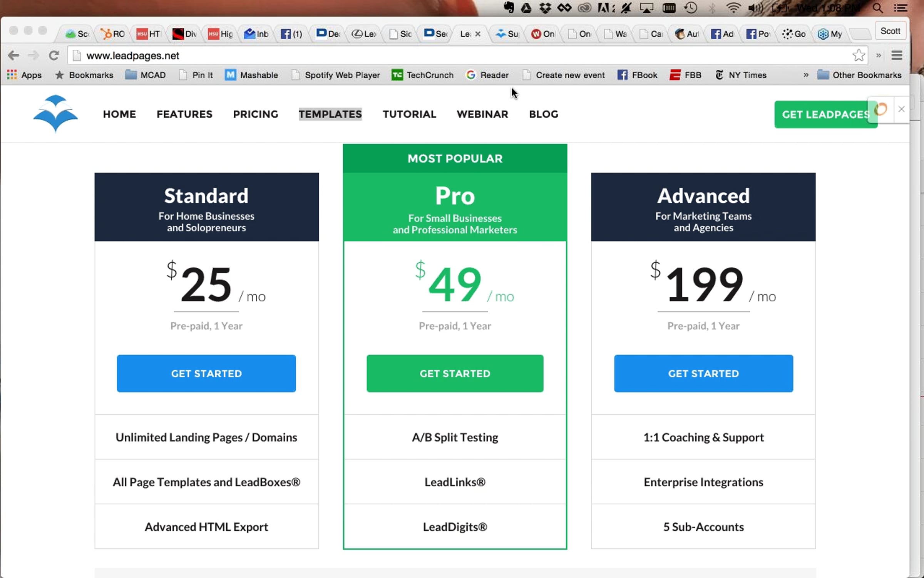Open the PRICING navigation menu item

click(255, 114)
